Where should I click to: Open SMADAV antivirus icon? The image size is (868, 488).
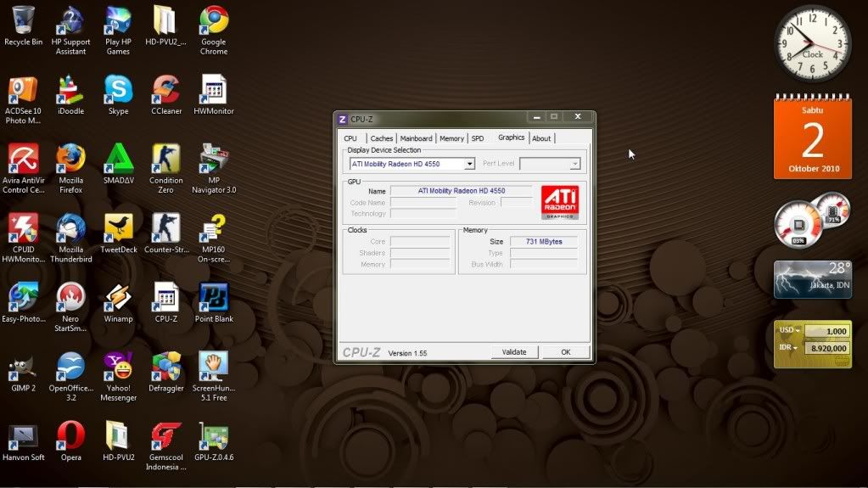119,165
